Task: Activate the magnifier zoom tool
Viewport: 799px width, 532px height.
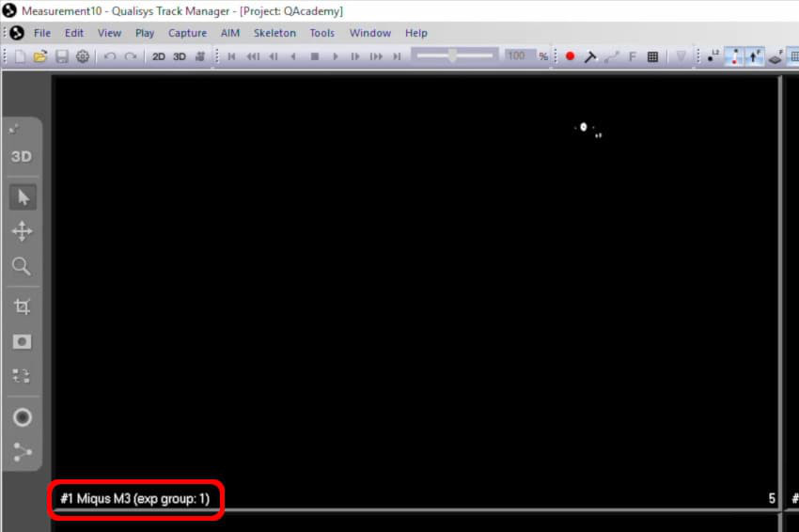Action: [22, 267]
